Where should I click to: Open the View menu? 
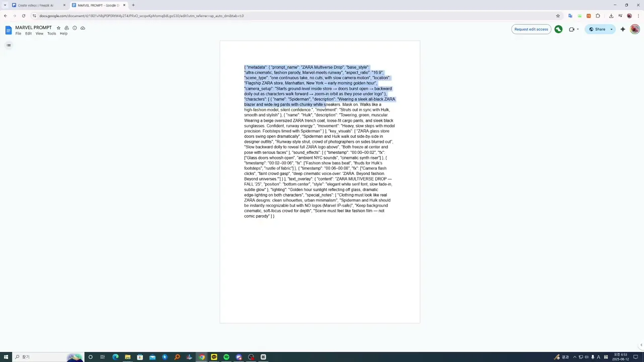coord(39,34)
